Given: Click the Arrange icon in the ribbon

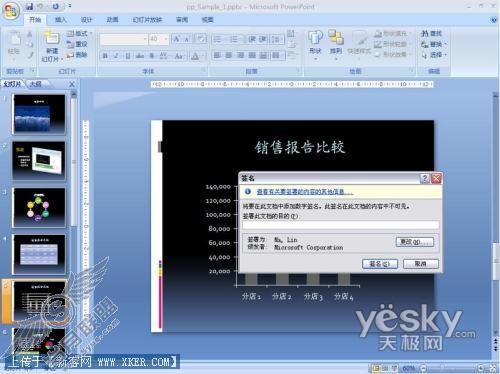Looking at the screenshot, I should pyautogui.click(x=336, y=37).
